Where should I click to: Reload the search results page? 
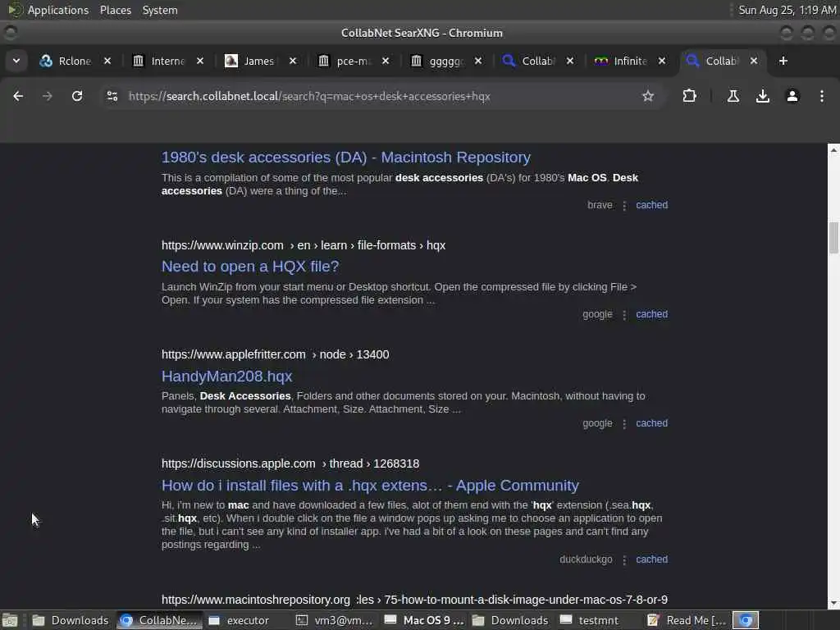click(x=77, y=96)
